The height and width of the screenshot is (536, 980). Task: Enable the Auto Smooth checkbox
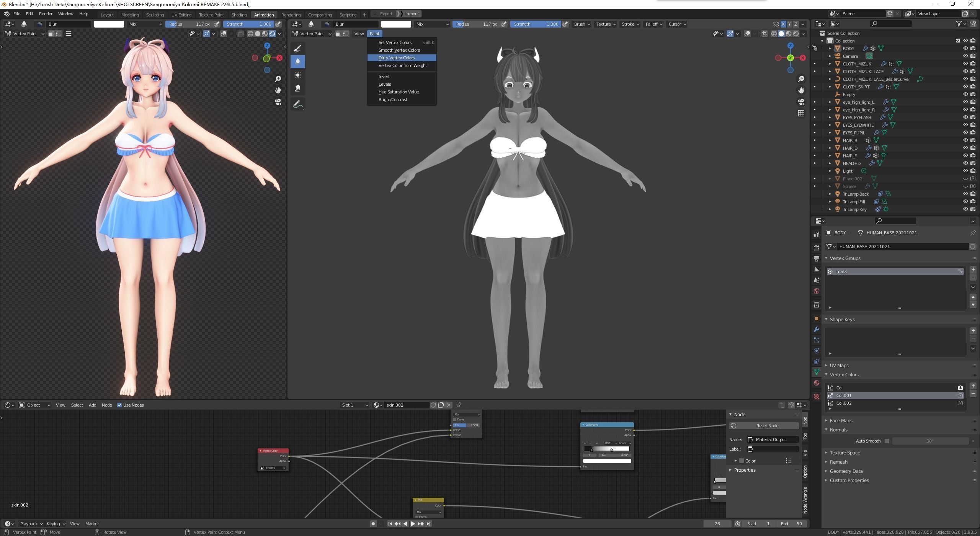[887, 441]
